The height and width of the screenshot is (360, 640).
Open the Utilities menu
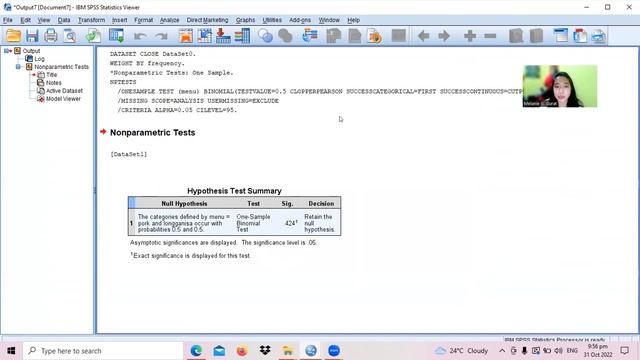coord(272,20)
